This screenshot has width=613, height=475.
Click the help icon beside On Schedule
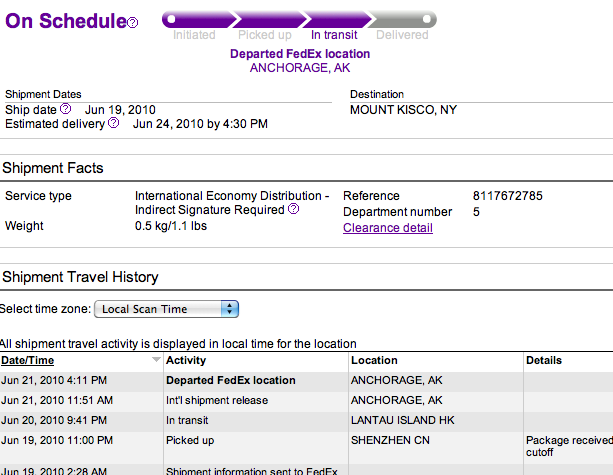[x=133, y=23]
